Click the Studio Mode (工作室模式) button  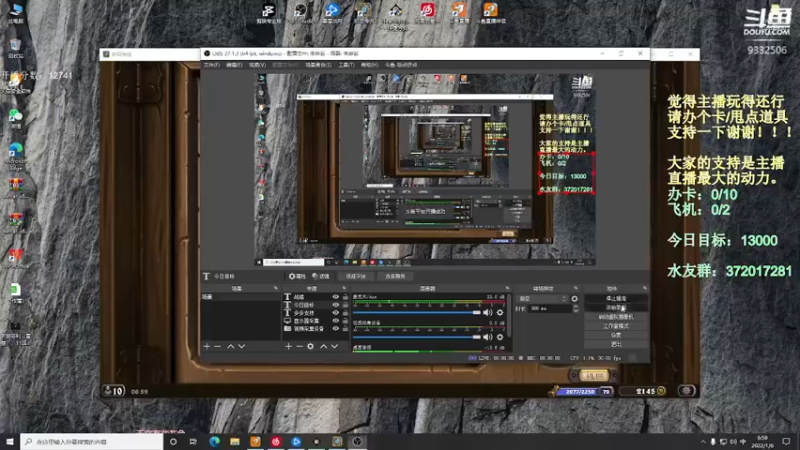coord(616,326)
